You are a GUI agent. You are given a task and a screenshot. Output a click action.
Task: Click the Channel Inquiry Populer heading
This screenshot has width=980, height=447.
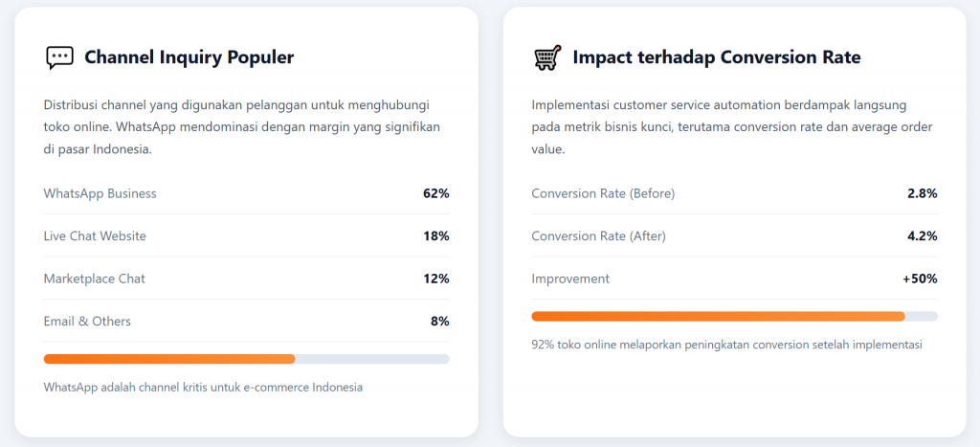pos(189,57)
